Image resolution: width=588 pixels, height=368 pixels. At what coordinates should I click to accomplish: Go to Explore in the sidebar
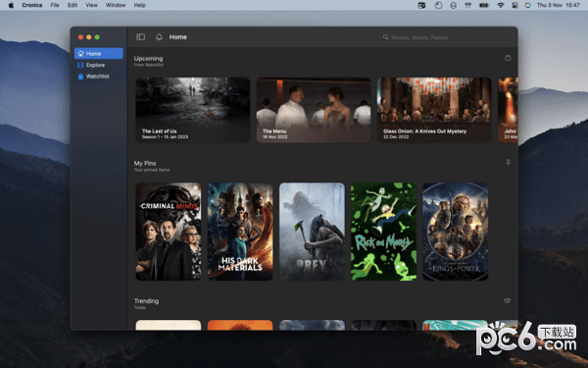(99, 65)
